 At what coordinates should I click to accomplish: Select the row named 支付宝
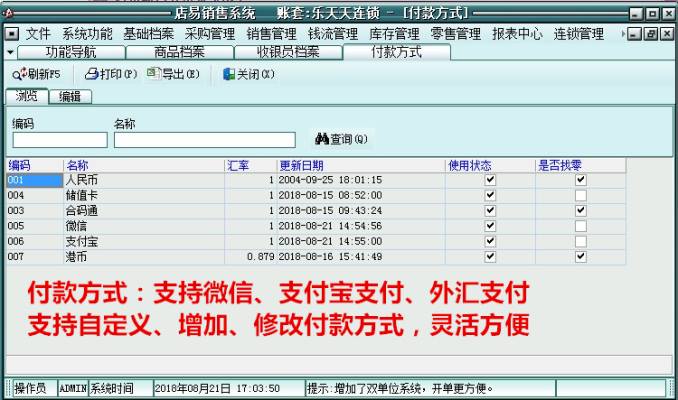pyautogui.click(x=316, y=241)
